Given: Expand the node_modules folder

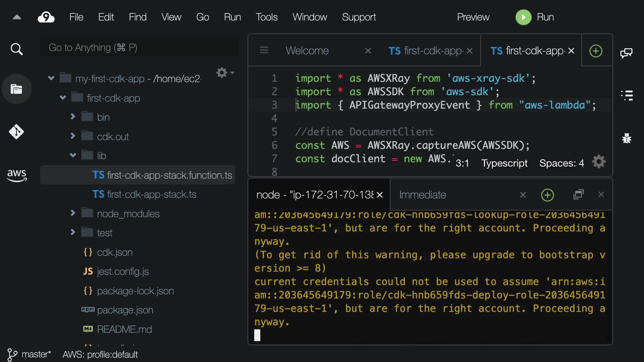Looking at the screenshot, I should [73, 213].
